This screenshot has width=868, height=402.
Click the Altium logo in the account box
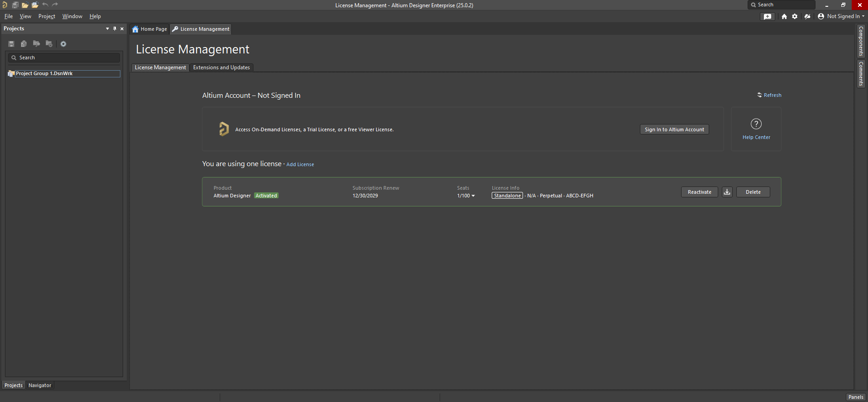pos(224,129)
